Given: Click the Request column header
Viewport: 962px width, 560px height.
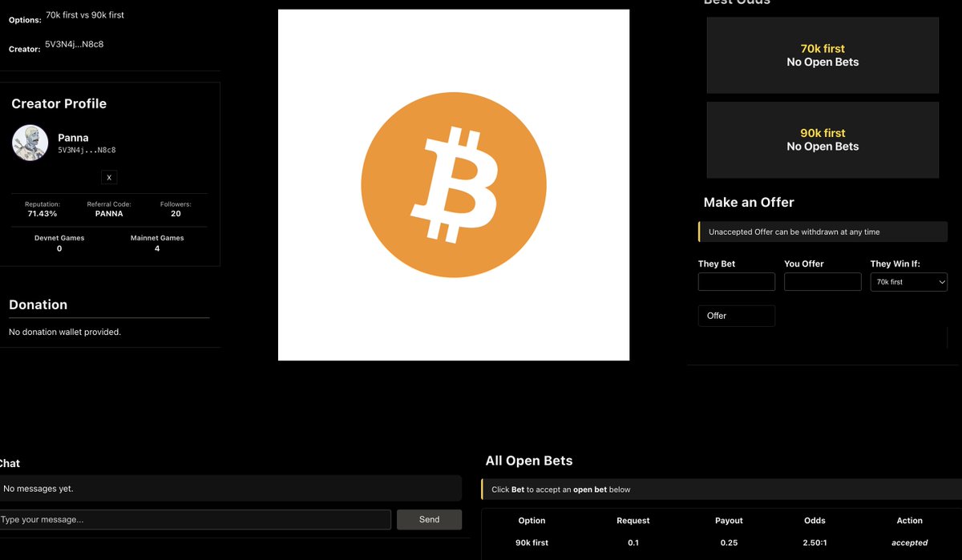Looking at the screenshot, I should [x=633, y=521].
